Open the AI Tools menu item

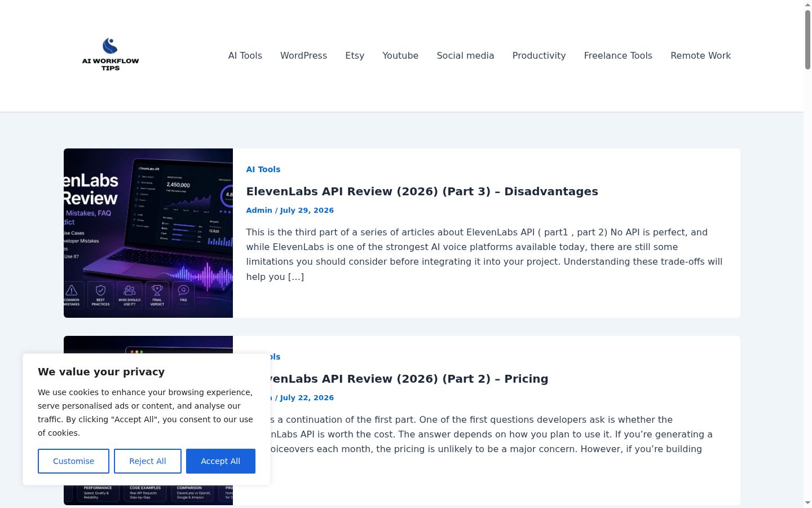pyautogui.click(x=245, y=55)
